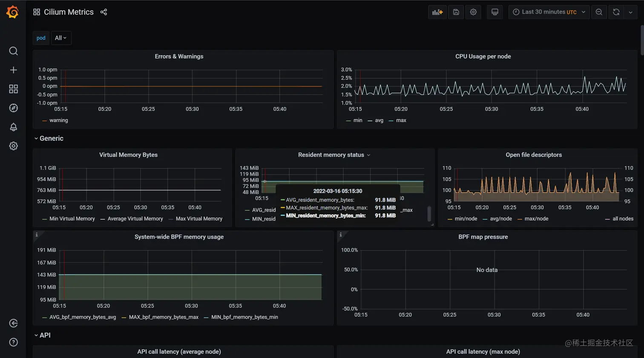Toggle the min series in CPU legend

[358, 120]
